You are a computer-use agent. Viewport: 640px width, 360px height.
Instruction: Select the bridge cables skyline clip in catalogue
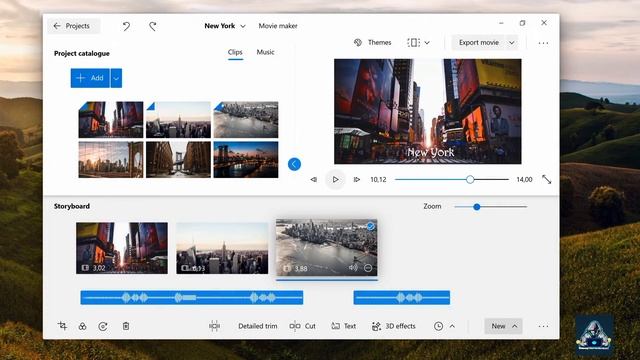(111, 160)
